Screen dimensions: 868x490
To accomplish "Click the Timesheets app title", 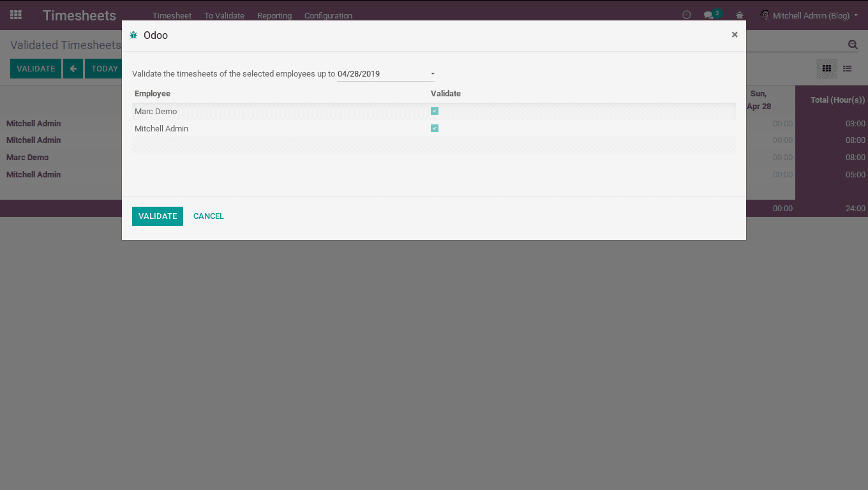I will tap(79, 15).
